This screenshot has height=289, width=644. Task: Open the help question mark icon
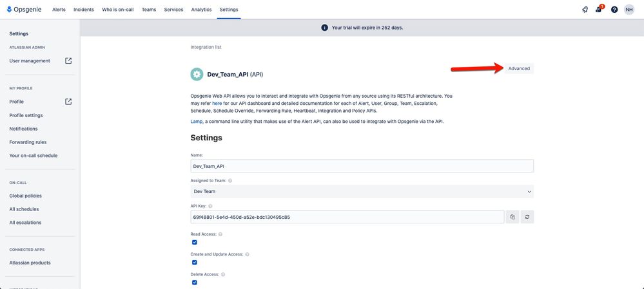pos(614,10)
